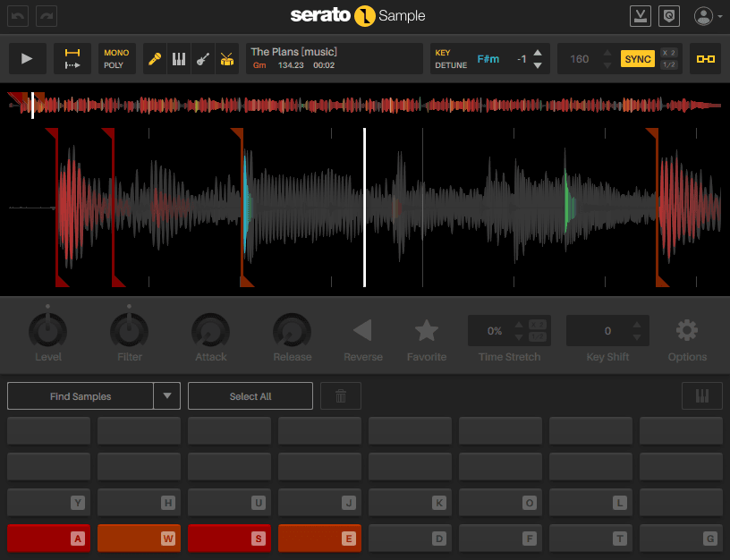The width and height of the screenshot is (730, 560).
Task: Toggle the SYNC button
Action: click(638, 59)
